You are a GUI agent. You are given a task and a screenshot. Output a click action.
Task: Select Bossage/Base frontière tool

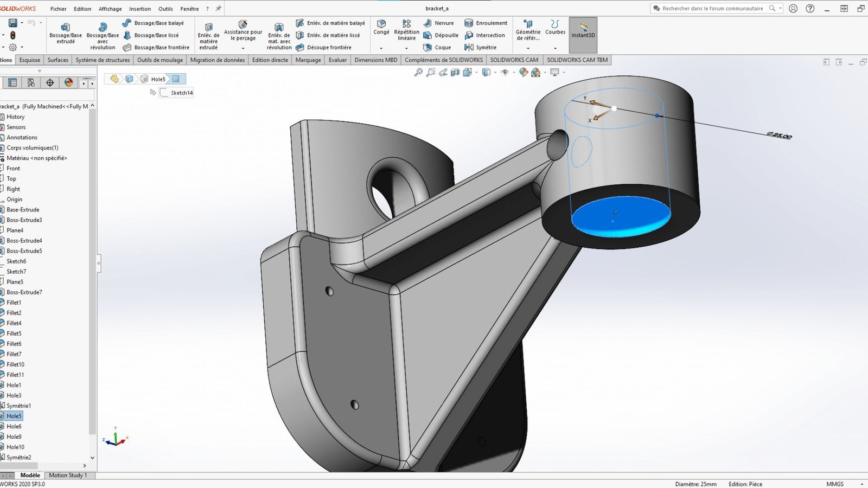point(156,47)
